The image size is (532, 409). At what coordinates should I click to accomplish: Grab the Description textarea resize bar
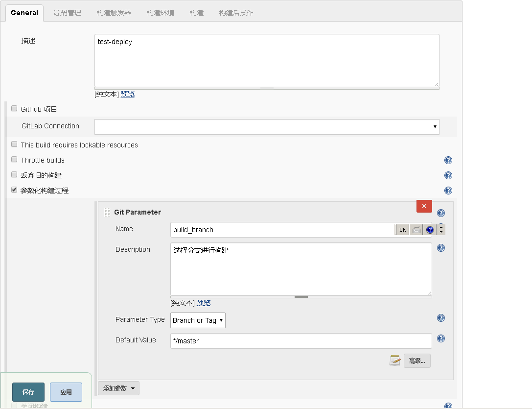(x=301, y=297)
